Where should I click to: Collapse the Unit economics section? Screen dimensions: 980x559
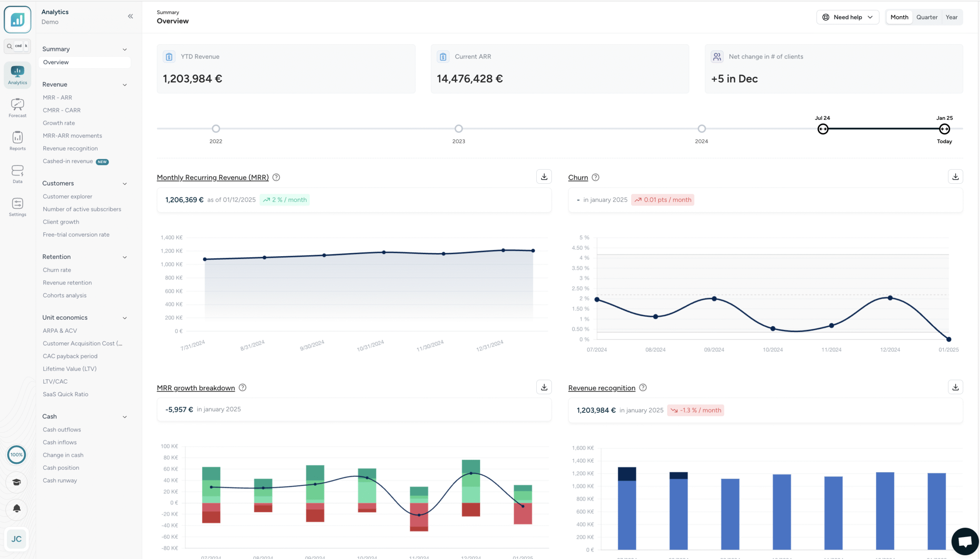pos(125,318)
